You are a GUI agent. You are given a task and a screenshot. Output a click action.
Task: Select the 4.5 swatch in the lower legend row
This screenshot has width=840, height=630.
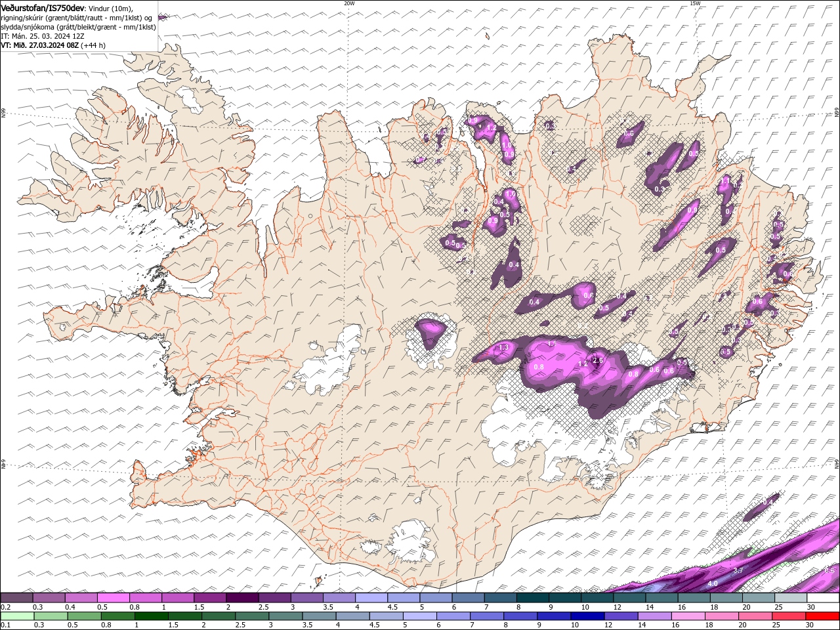pyautogui.click(x=387, y=616)
